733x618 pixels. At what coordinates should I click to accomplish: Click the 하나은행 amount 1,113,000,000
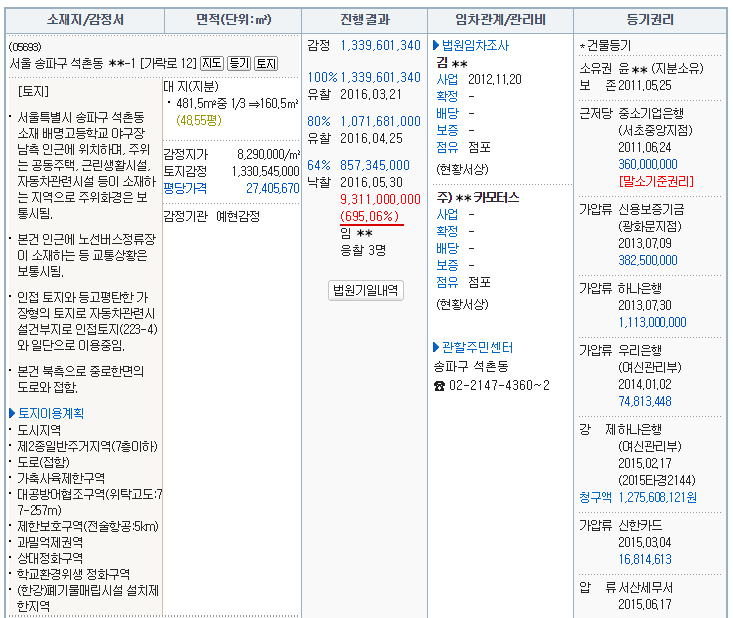pyautogui.click(x=653, y=322)
